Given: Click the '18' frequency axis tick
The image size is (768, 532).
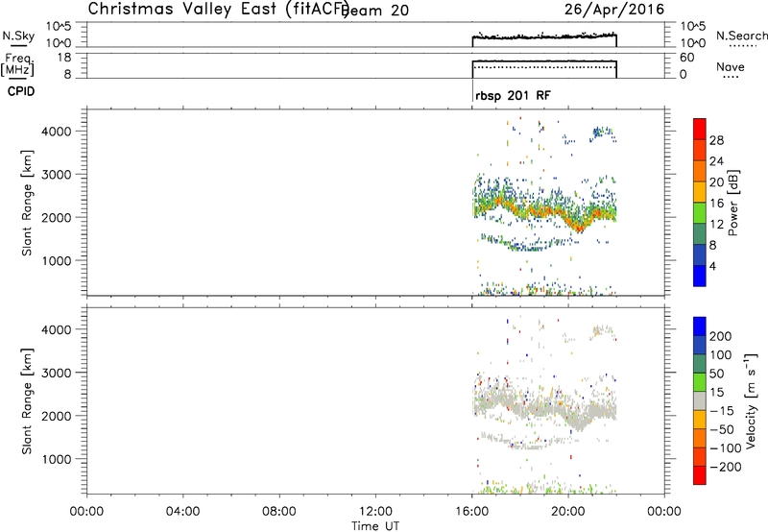Looking at the screenshot, I should (x=64, y=58).
